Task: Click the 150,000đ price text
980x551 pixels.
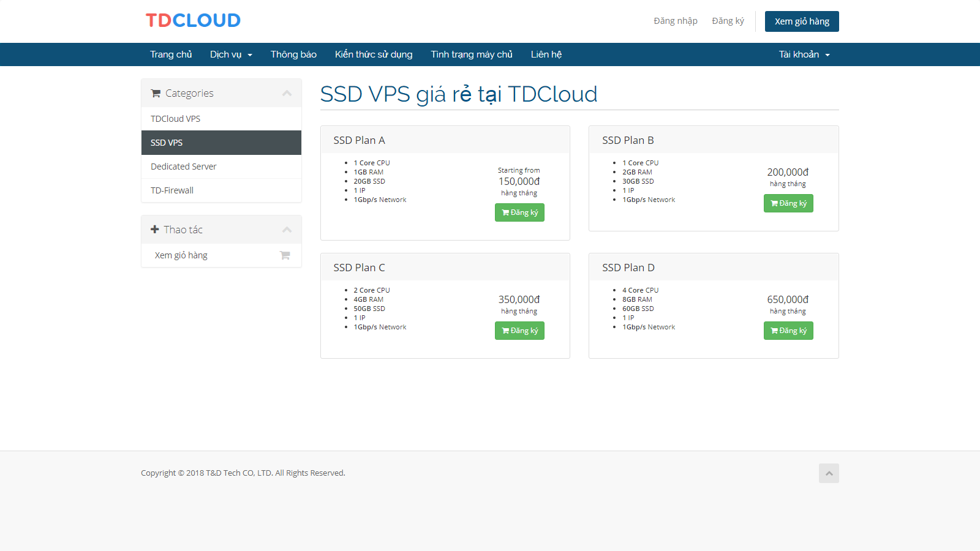Action: tap(519, 181)
